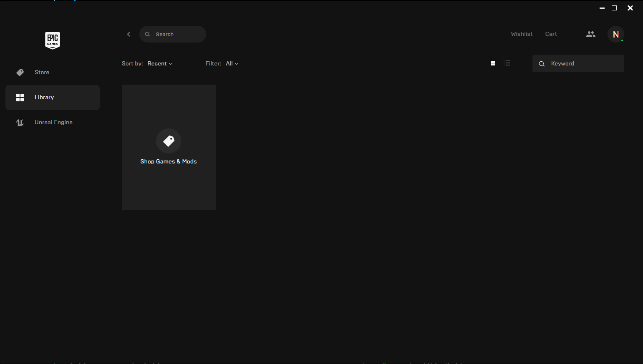
Task: Close the Epic Games Launcher
Action: [x=630, y=8]
